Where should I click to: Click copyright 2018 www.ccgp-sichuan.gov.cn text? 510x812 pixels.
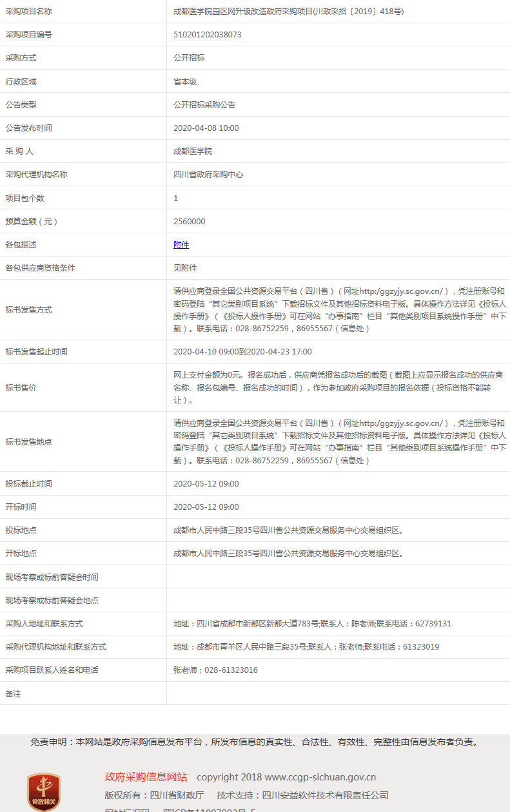point(286,777)
